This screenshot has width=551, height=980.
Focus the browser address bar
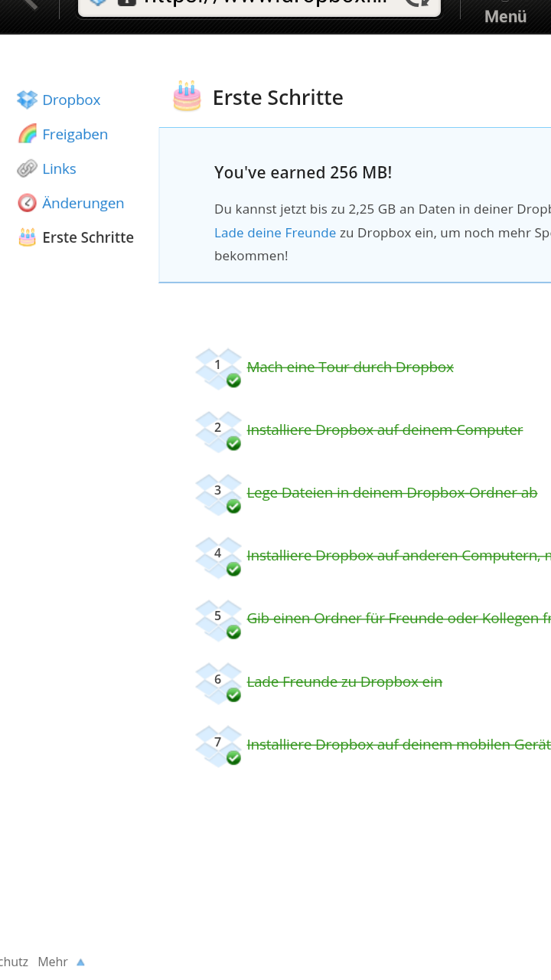(x=259, y=6)
